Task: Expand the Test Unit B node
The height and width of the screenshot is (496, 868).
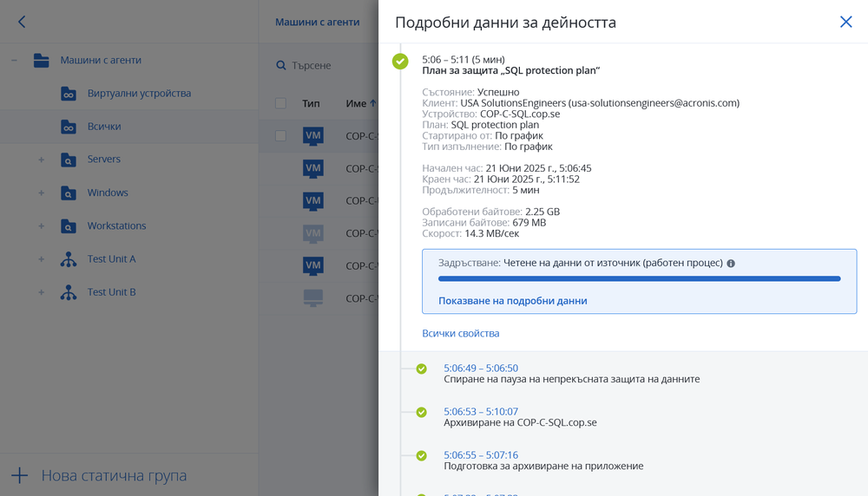Action: [41, 292]
